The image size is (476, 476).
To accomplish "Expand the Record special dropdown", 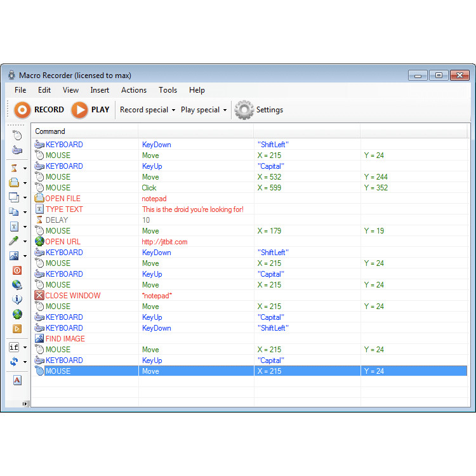I will [148, 110].
